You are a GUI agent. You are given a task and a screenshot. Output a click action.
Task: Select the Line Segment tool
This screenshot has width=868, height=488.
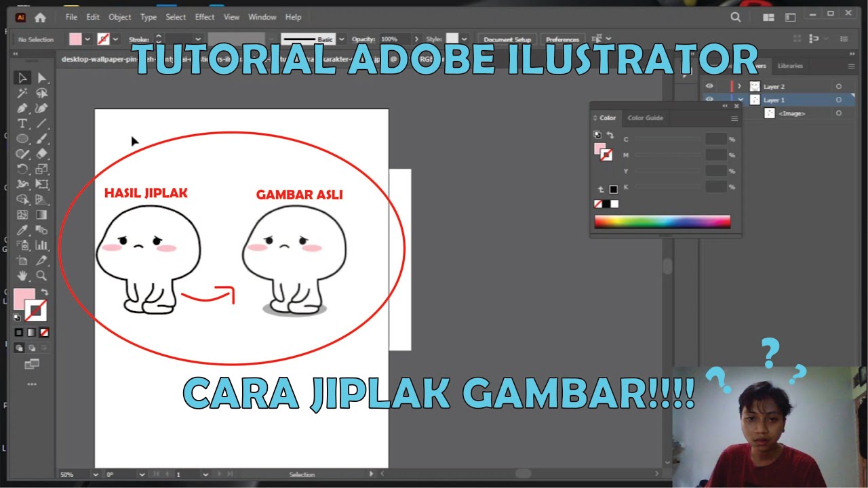click(x=41, y=123)
